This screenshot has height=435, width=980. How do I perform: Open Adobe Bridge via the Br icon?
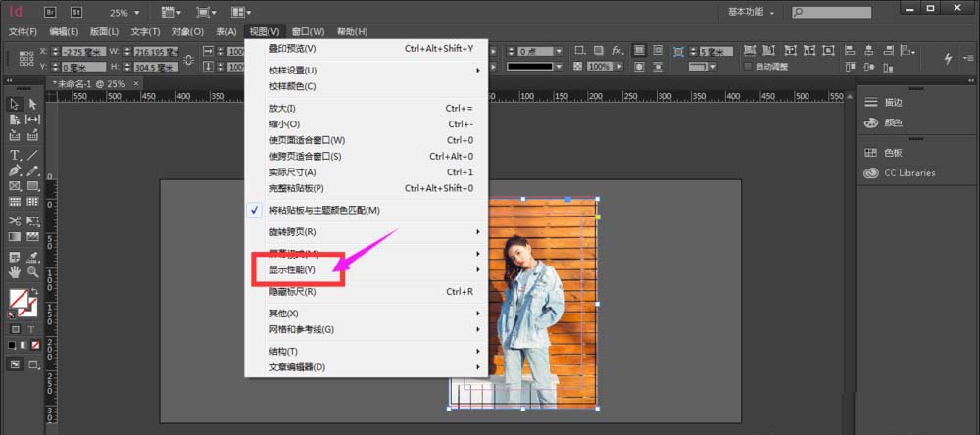point(49,13)
